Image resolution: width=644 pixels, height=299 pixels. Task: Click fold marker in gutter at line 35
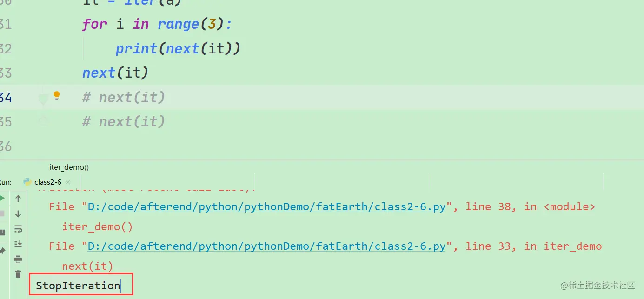point(43,121)
